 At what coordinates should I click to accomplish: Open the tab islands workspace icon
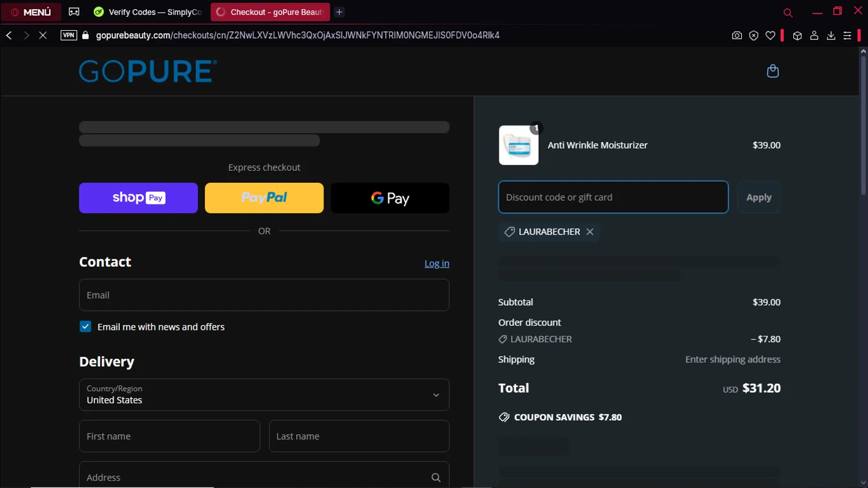click(74, 12)
